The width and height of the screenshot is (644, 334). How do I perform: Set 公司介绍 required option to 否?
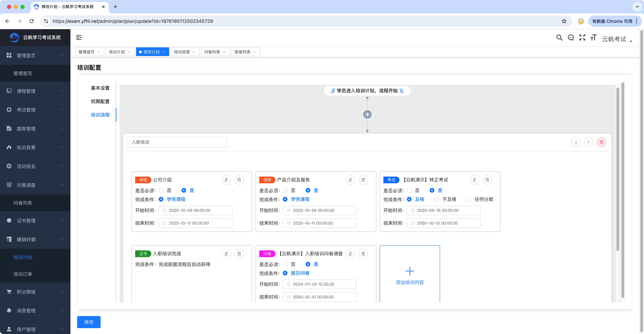[161, 190]
